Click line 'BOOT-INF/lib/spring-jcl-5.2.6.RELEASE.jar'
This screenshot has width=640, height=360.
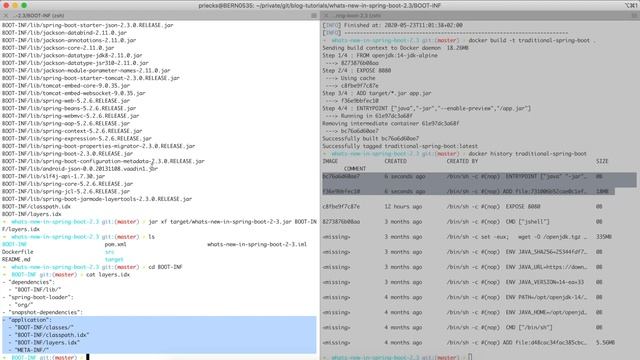click(x=66, y=191)
